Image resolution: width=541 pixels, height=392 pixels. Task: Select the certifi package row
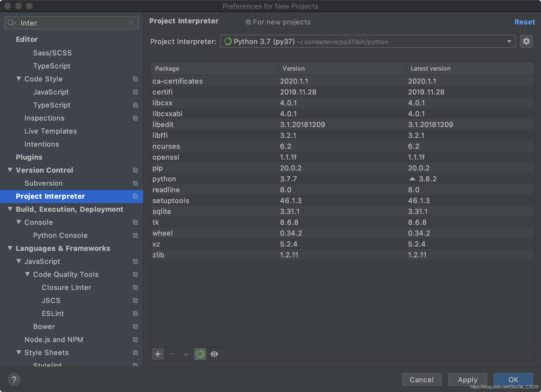coord(342,92)
